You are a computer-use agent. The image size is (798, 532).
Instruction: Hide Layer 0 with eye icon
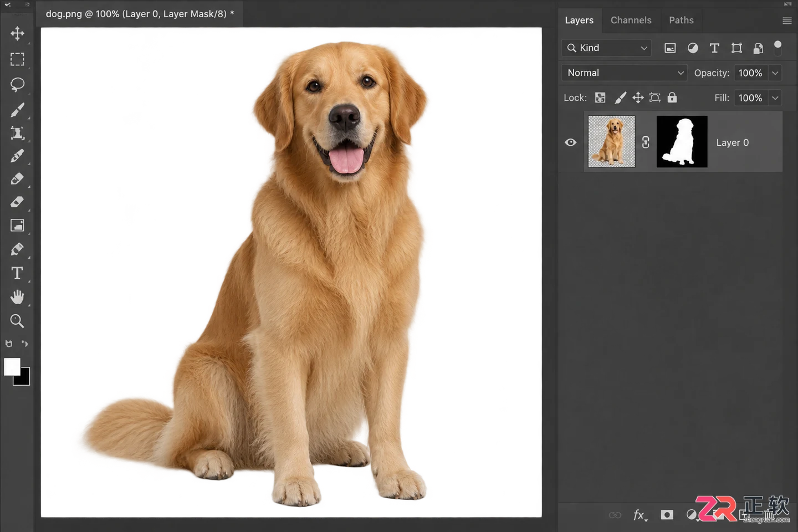click(570, 142)
